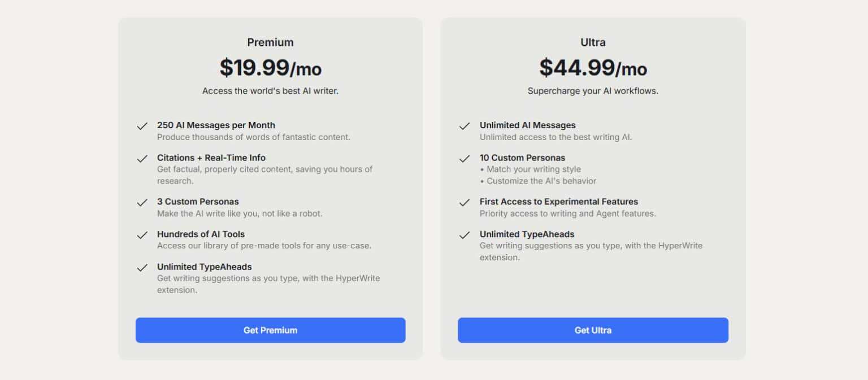Image resolution: width=868 pixels, height=380 pixels.
Task: Click the $19.99/mo price text
Action: coord(270,68)
